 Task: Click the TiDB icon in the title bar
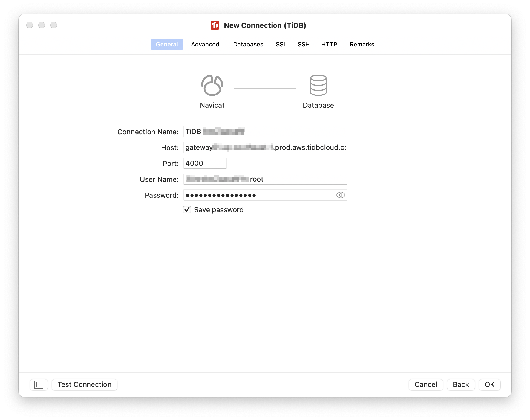point(215,25)
